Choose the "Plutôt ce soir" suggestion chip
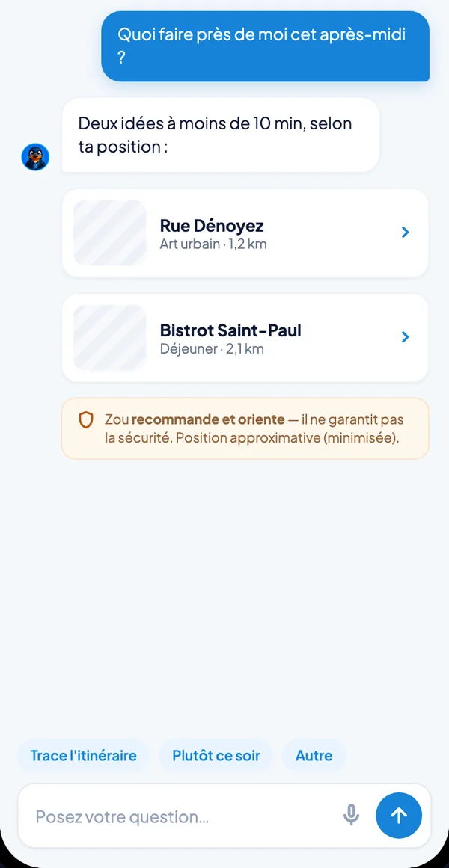 (216, 756)
